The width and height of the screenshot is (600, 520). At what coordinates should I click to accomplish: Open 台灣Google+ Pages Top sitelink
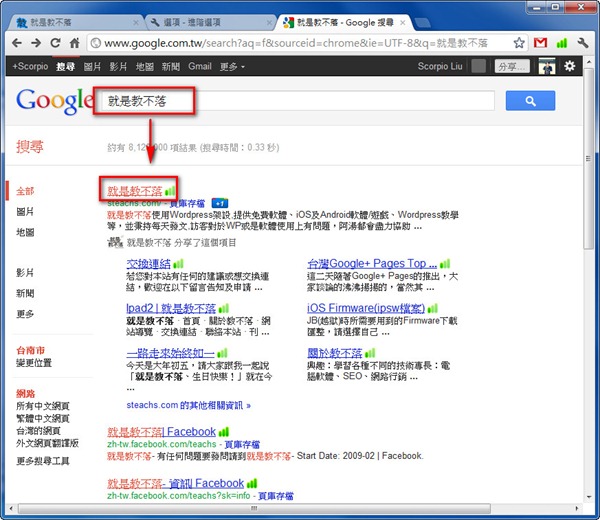pos(372,264)
